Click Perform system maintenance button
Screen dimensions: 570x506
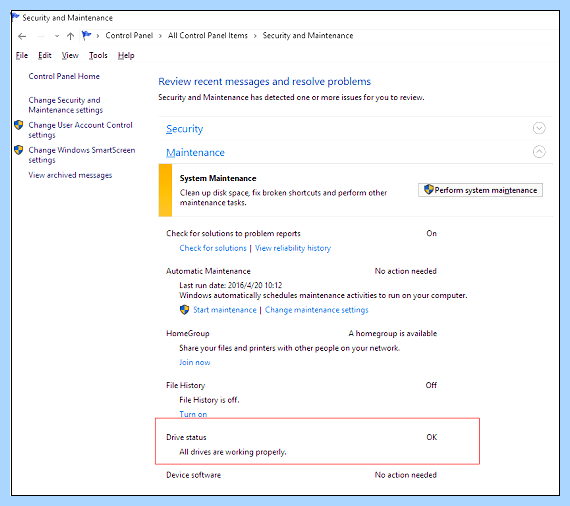tap(480, 190)
